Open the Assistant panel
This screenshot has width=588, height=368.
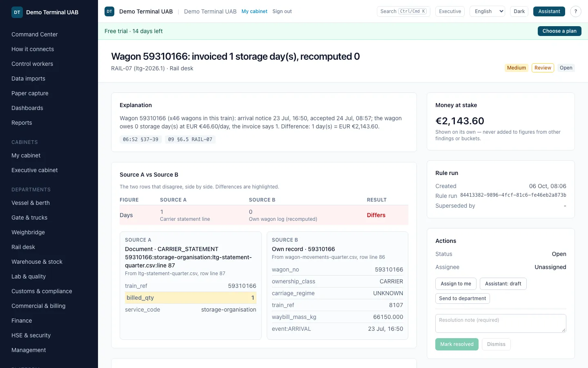point(549,11)
